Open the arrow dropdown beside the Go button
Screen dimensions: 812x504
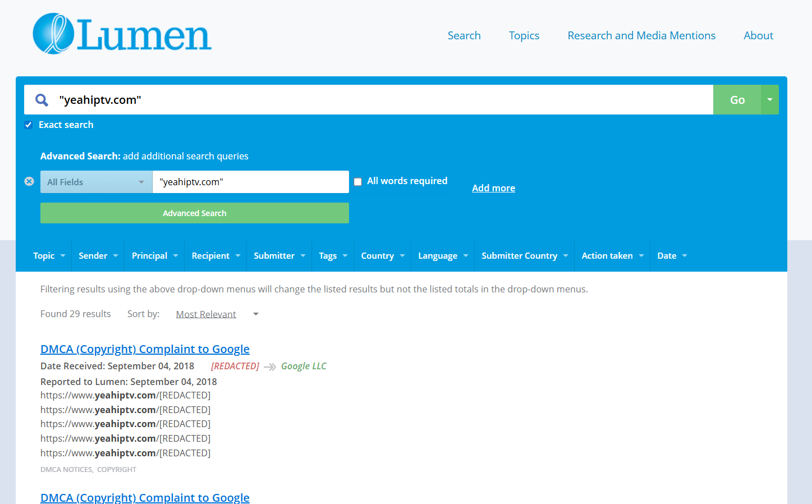pyautogui.click(x=769, y=100)
